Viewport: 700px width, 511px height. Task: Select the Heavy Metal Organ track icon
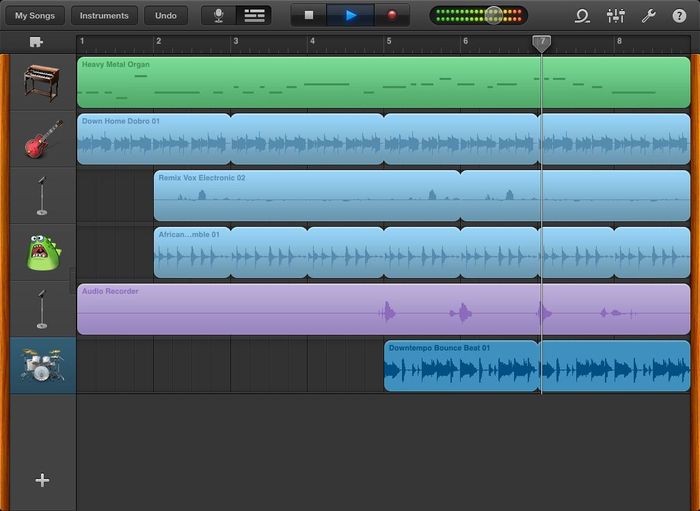(40, 83)
